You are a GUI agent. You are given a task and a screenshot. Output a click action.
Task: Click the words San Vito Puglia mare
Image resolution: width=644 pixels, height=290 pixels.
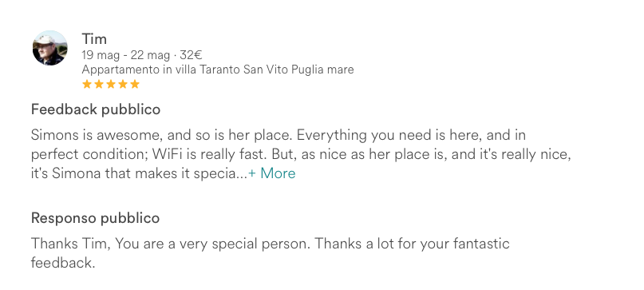pyautogui.click(x=298, y=70)
